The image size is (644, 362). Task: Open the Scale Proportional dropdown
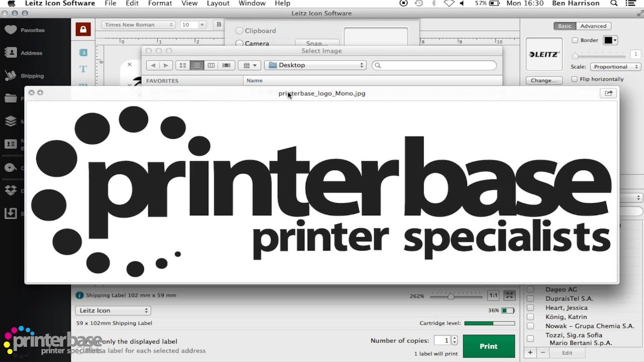615,66
